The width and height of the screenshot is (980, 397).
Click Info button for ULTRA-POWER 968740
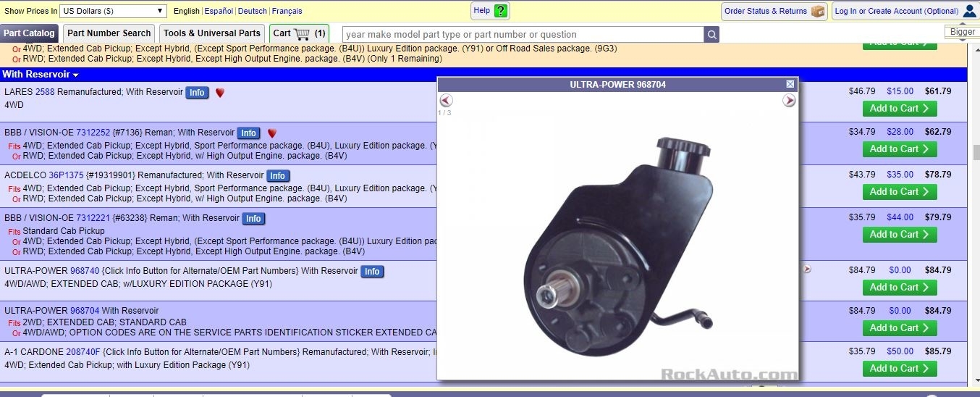pos(372,272)
